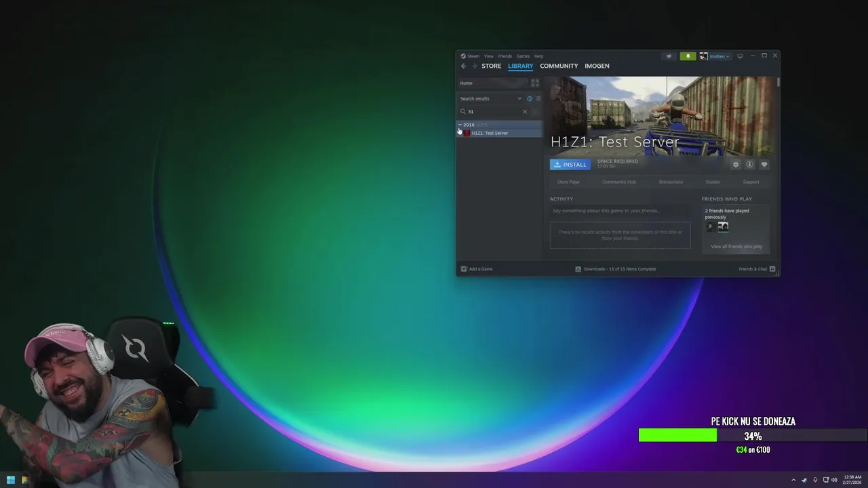
Task: Toggle the ready-to-play filter icon
Action: tap(538, 98)
